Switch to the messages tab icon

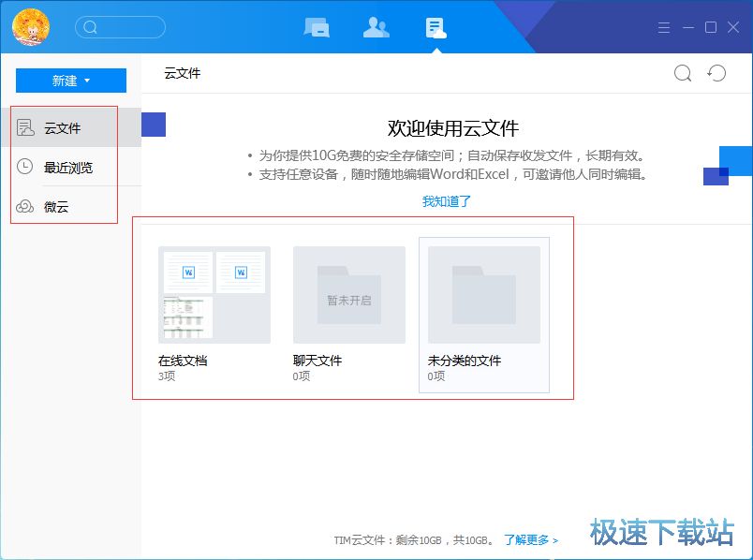pos(317,27)
